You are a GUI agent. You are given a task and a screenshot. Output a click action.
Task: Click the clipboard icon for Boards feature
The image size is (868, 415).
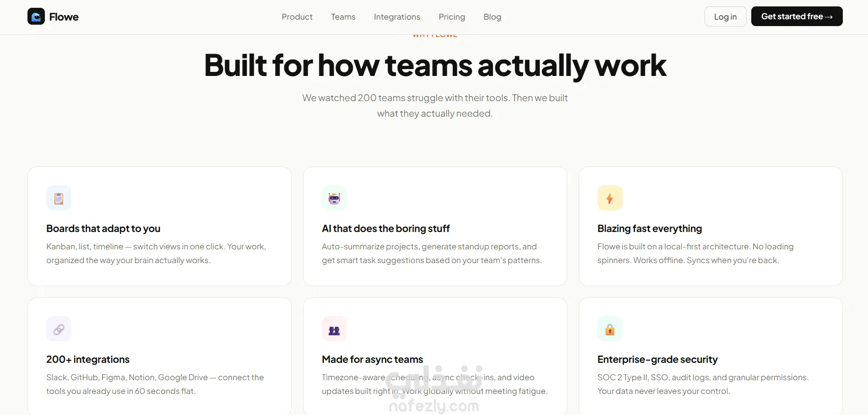pos(59,198)
